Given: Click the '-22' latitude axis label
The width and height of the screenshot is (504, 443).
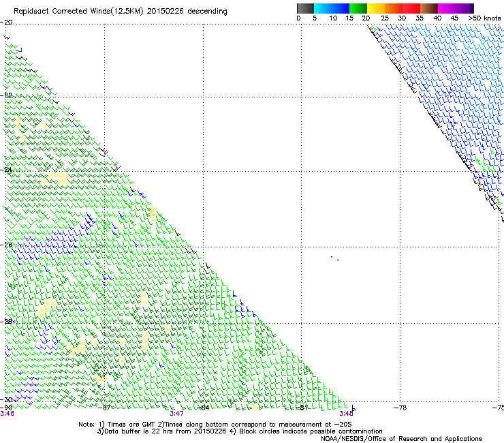Looking at the screenshot, I should click(x=6, y=95).
